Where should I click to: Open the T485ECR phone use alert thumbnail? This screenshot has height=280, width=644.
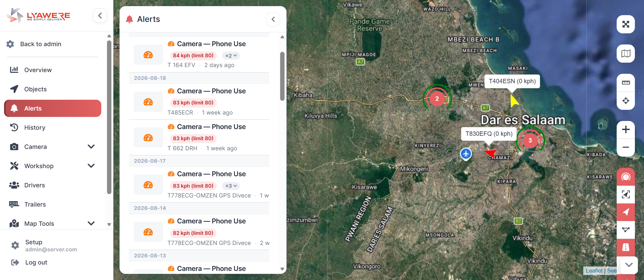pos(148,102)
